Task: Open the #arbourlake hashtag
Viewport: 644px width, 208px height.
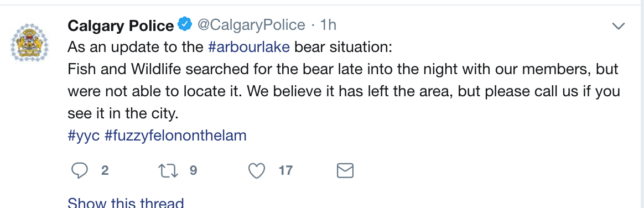Action: pos(249,47)
